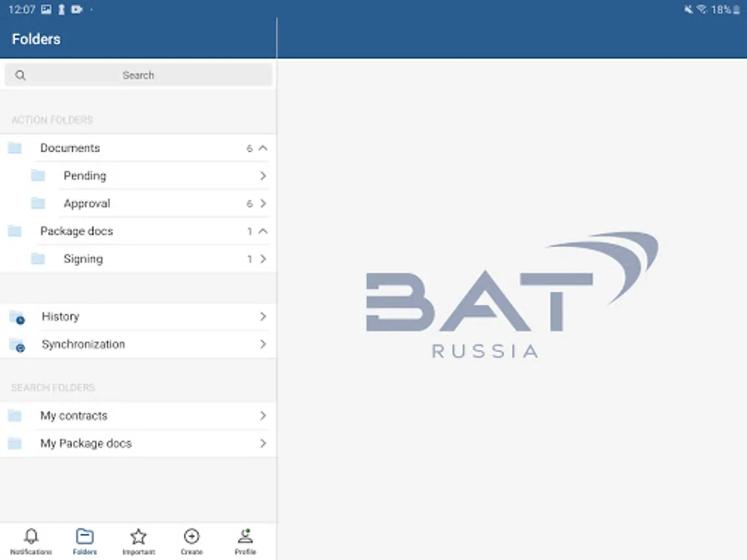
Task: Tap the video camera status icon
Action: (x=77, y=10)
